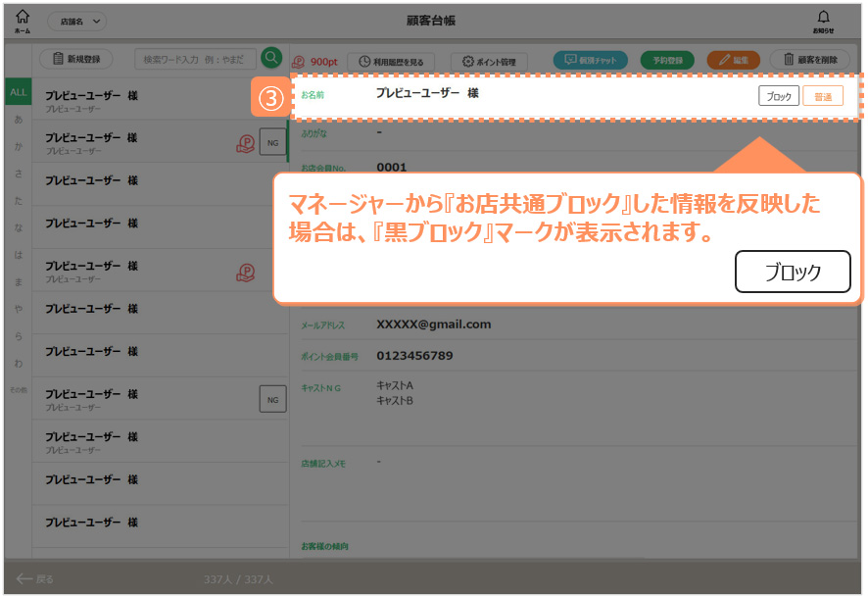This screenshot has height=598, width=868.
Task: Click the Home icon
Action: click(x=23, y=21)
